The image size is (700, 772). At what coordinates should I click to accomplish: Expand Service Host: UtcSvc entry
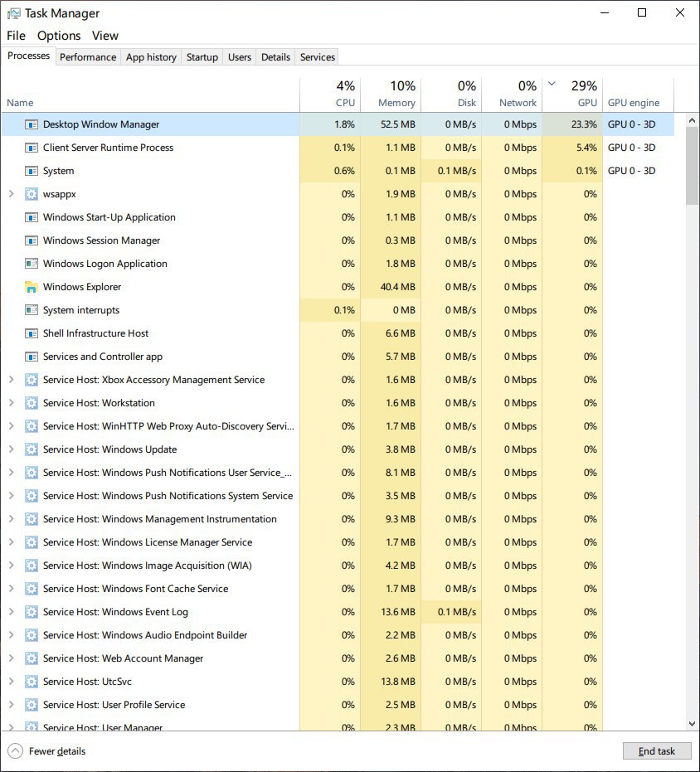click(11, 682)
